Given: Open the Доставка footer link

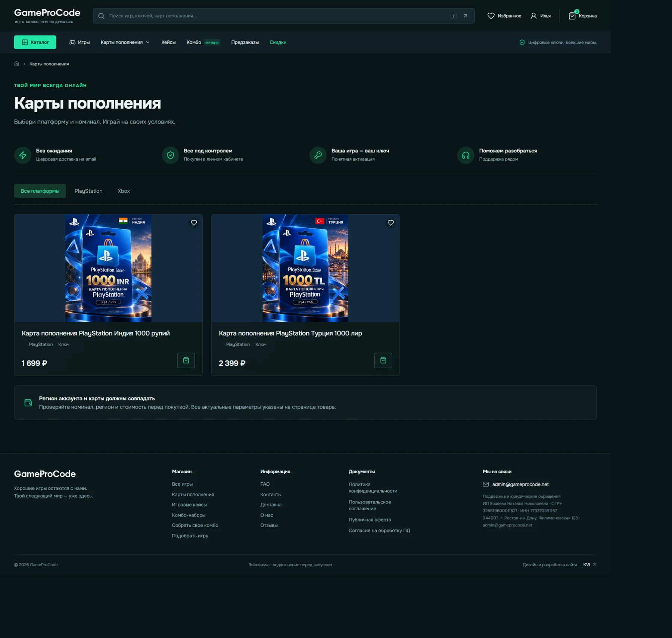Looking at the screenshot, I should [271, 505].
